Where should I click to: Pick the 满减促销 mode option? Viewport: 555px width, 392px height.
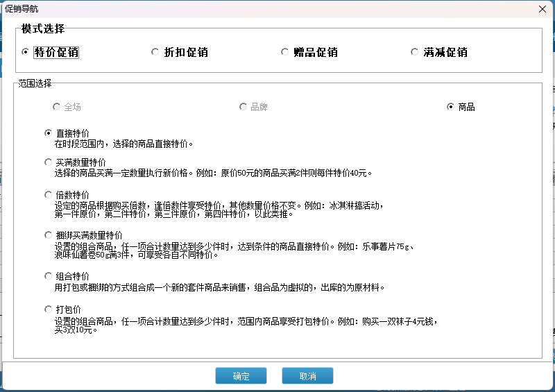[414, 52]
